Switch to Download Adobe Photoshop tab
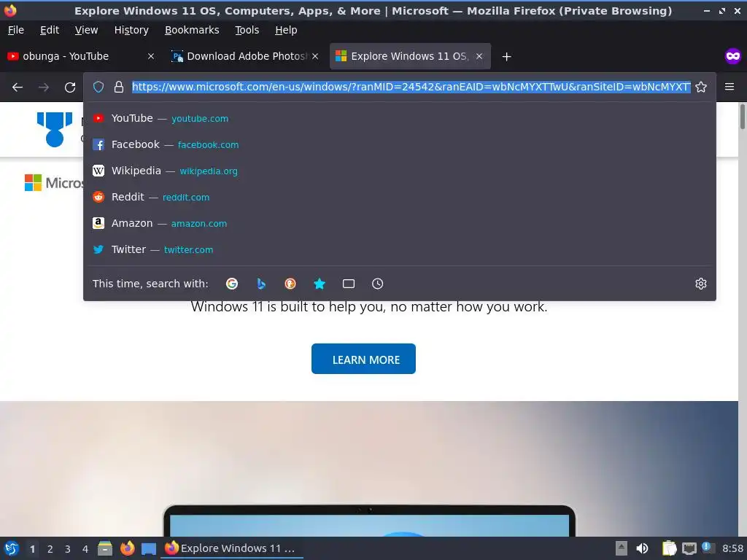This screenshot has width=747, height=560. click(245, 56)
